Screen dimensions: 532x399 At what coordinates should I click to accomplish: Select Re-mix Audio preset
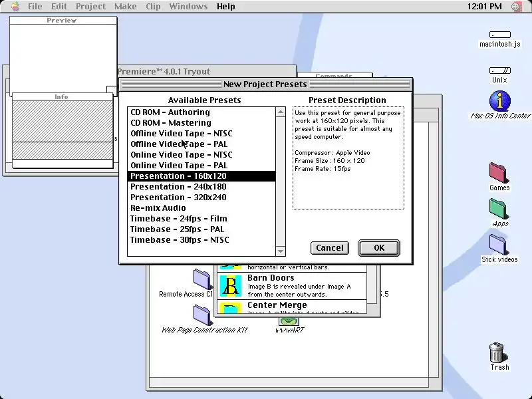[201, 208]
